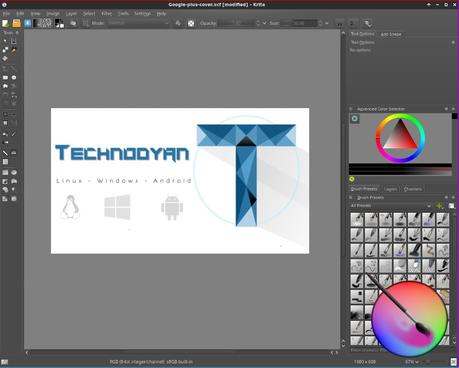Collapse the Advanced Color Selector docker
Image resolution: width=459 pixels, height=368 pixels.
click(x=351, y=109)
